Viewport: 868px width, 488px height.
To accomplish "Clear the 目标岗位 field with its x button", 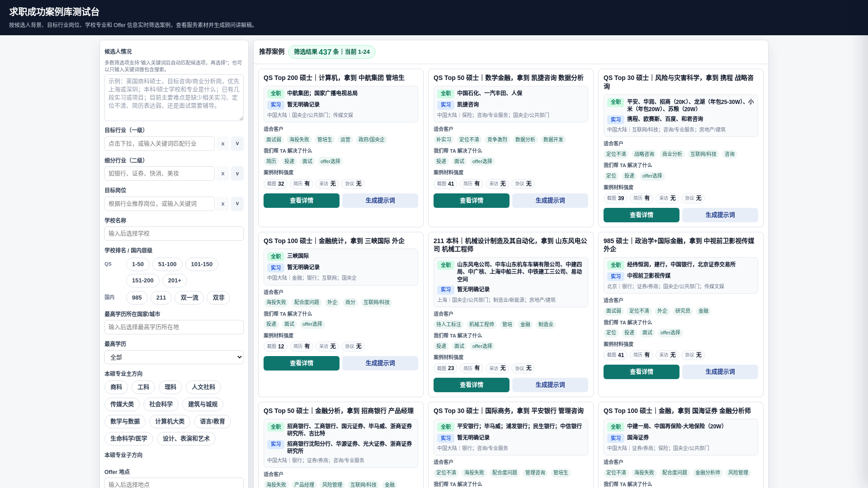I will click(222, 204).
